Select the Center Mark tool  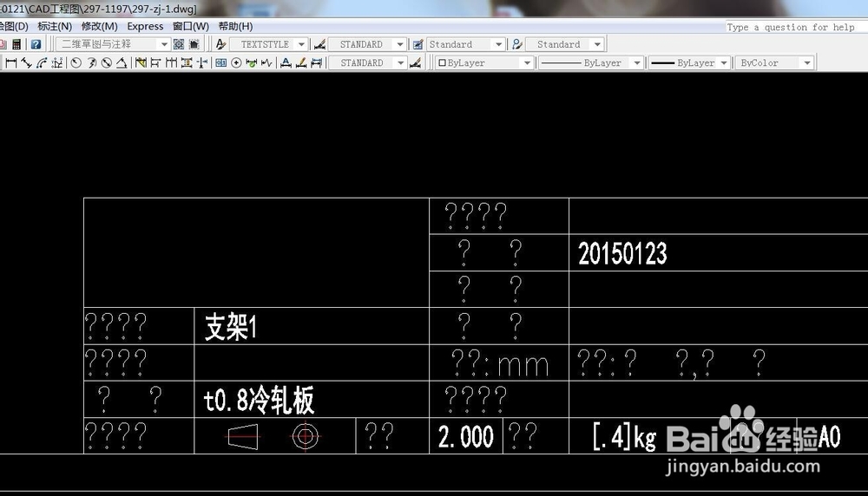[236, 63]
